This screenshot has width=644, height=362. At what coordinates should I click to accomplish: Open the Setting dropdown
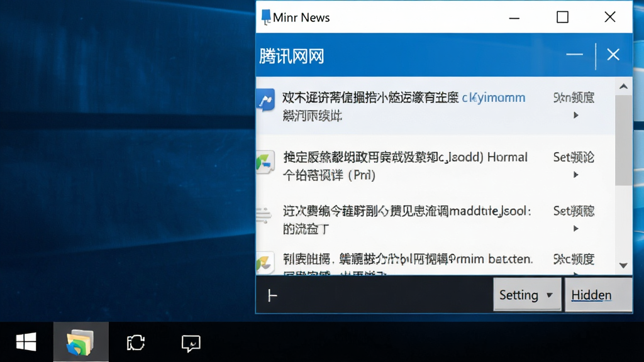527,295
